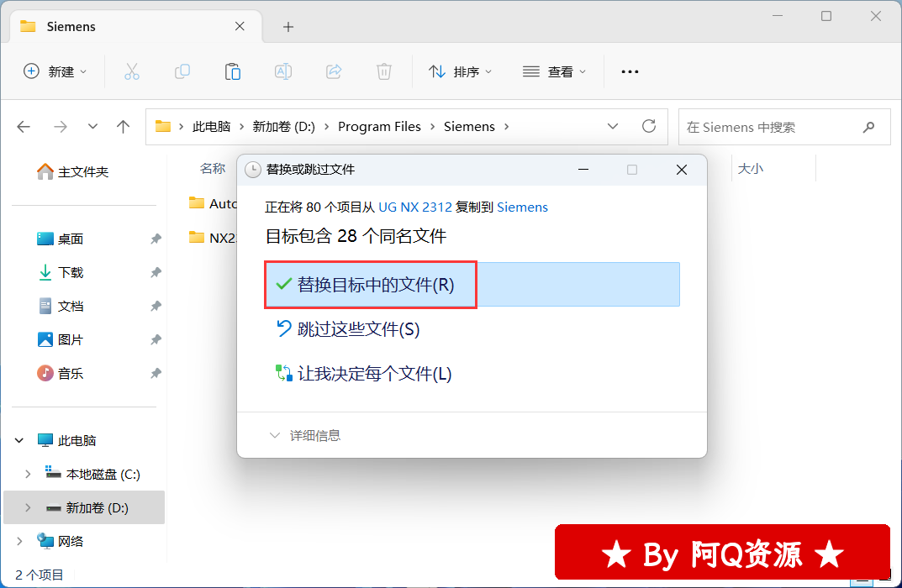Click the 在 Siemens 中搜索 search box
The width and height of the screenshot is (902, 588).
784,127
